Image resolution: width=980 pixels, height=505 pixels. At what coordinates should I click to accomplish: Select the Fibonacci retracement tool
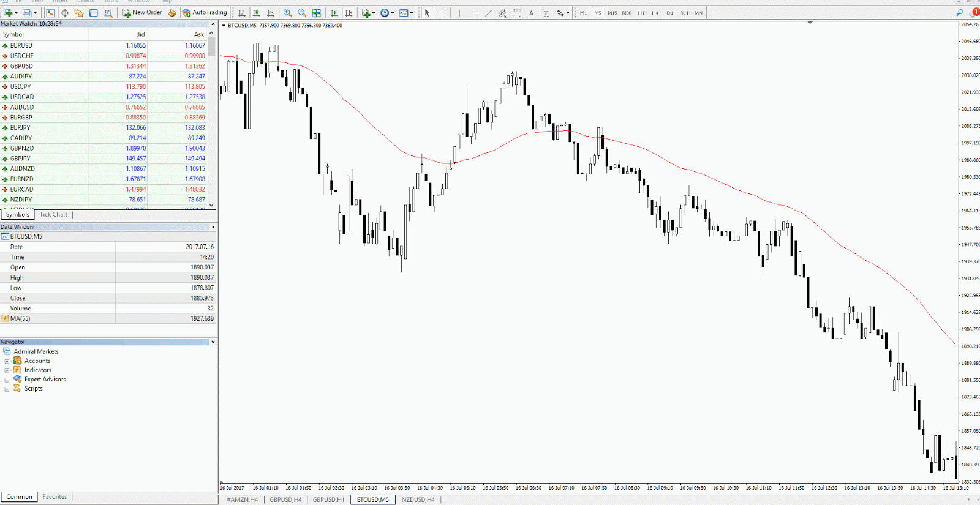517,12
